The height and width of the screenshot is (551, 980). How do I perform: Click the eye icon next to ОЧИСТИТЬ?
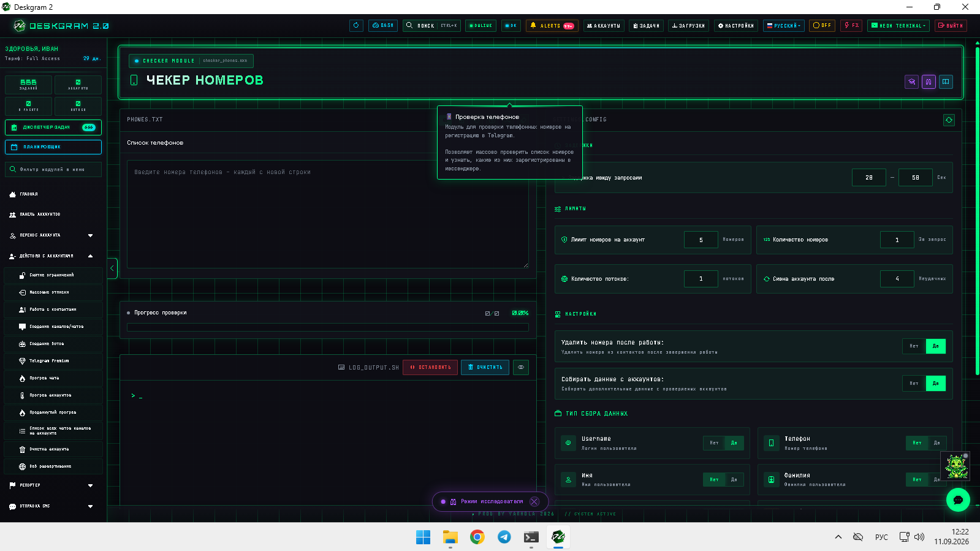click(521, 367)
